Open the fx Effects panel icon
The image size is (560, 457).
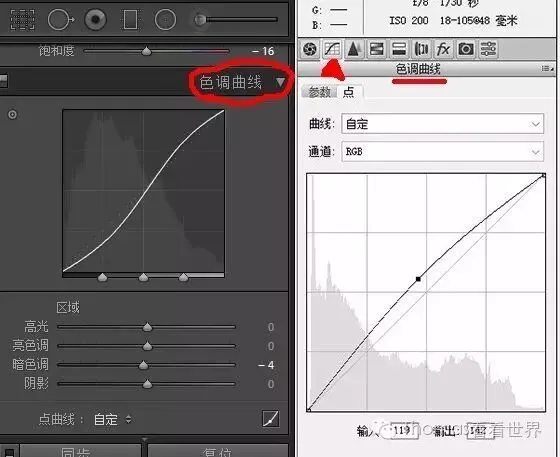(x=443, y=49)
